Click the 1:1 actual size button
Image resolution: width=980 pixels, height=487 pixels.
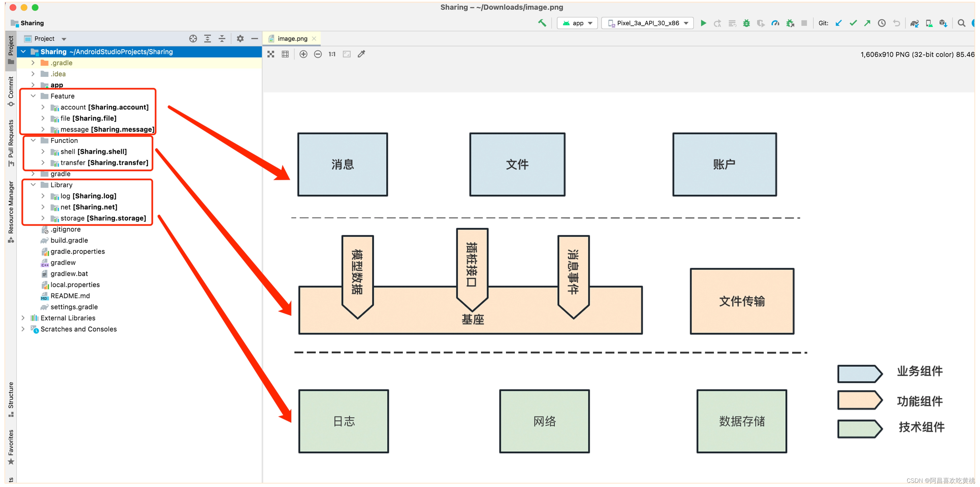pos(332,54)
